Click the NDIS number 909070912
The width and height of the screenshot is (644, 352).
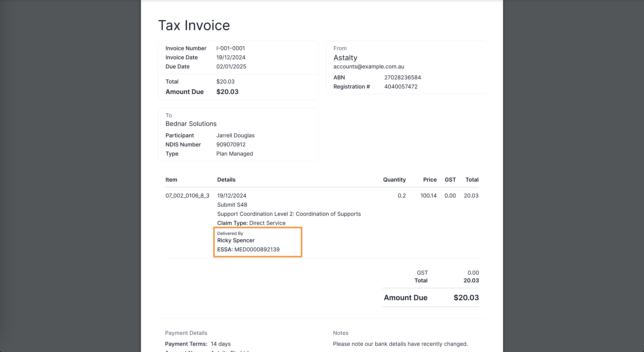pyautogui.click(x=231, y=144)
